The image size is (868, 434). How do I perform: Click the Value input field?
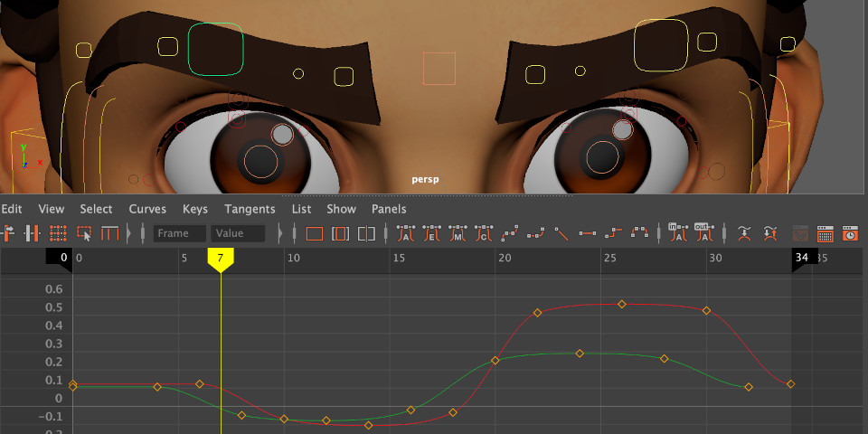238,233
